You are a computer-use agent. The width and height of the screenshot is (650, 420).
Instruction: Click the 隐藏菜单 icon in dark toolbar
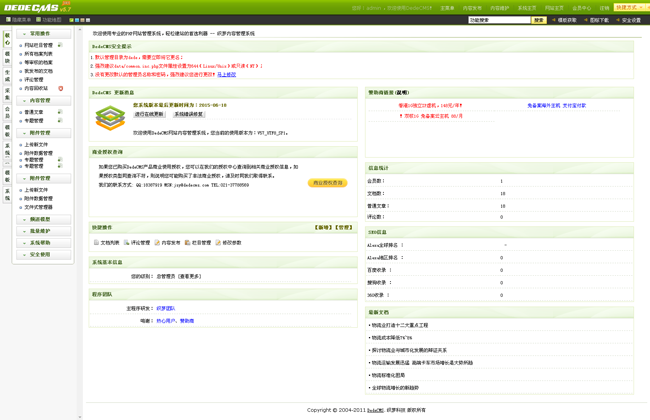(x=8, y=19)
